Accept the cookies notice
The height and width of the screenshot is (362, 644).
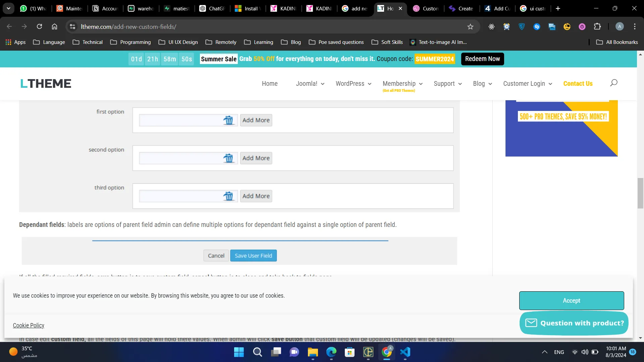point(571,301)
